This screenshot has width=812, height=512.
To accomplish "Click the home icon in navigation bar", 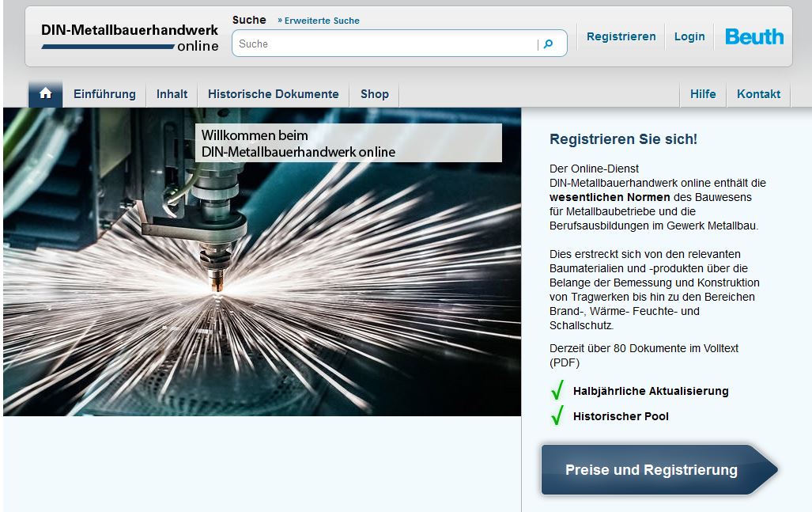I will point(46,93).
